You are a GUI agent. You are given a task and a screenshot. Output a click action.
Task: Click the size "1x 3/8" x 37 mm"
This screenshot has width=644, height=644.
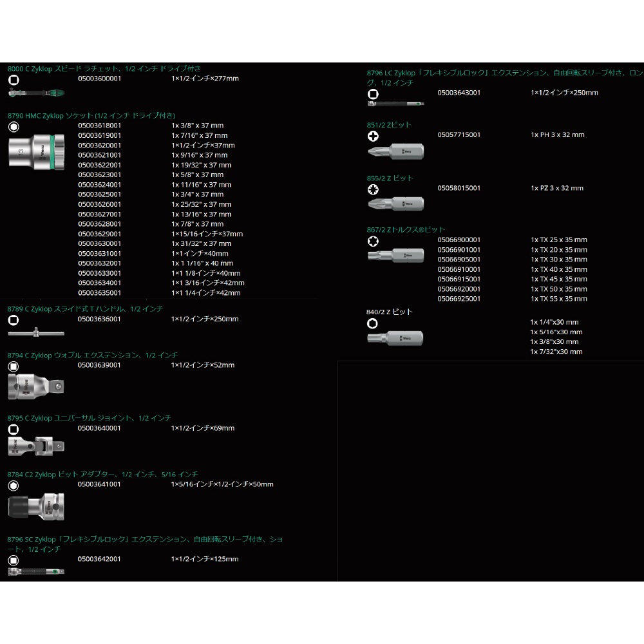[198, 126]
